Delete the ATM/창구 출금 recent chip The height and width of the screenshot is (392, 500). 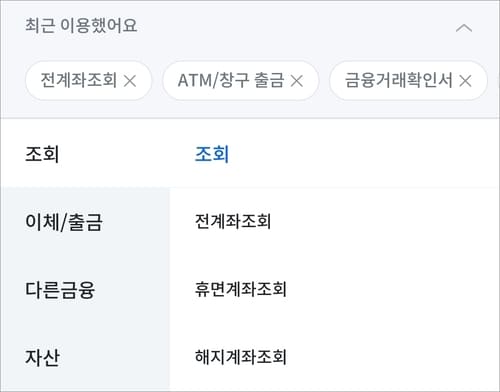click(x=296, y=81)
